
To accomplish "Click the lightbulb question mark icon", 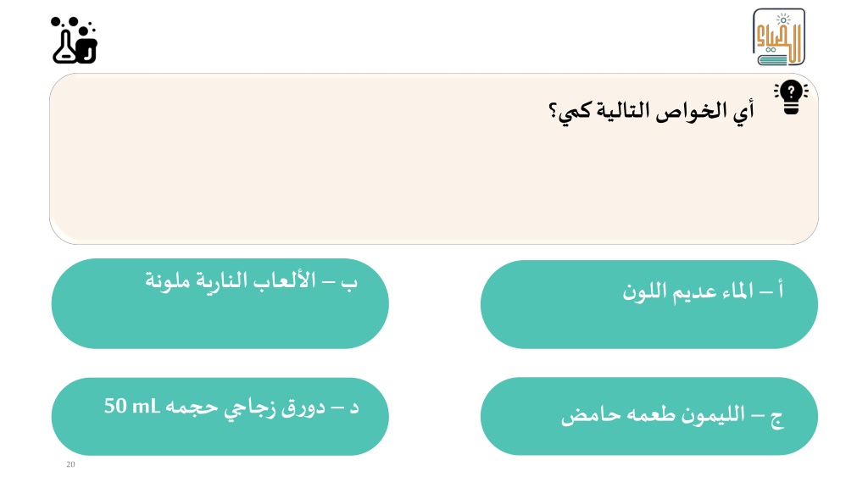I will [x=791, y=97].
